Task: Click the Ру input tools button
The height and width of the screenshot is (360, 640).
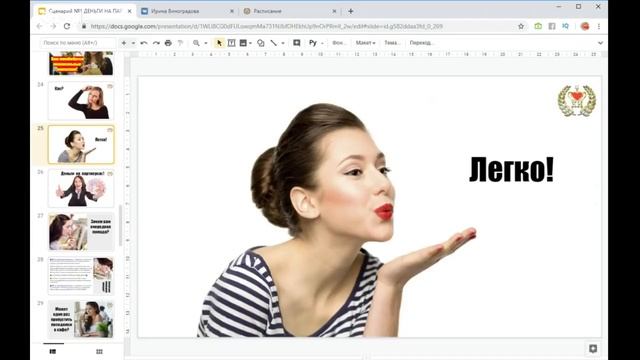Action: pos(313,43)
